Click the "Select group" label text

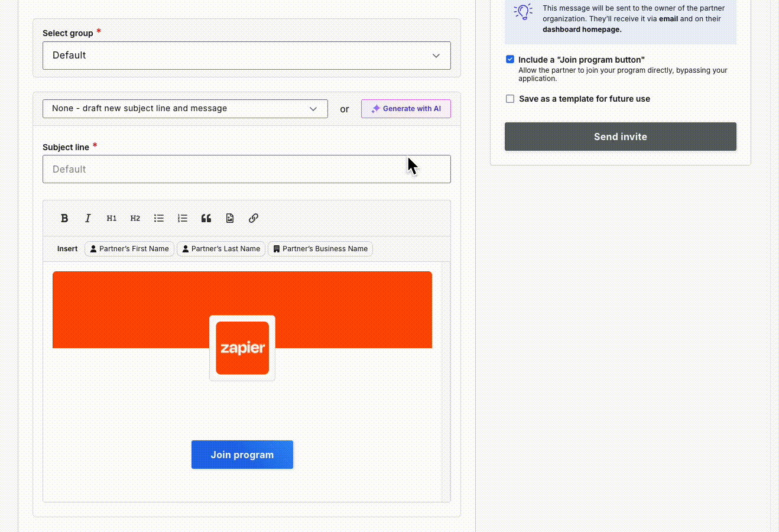tap(68, 33)
